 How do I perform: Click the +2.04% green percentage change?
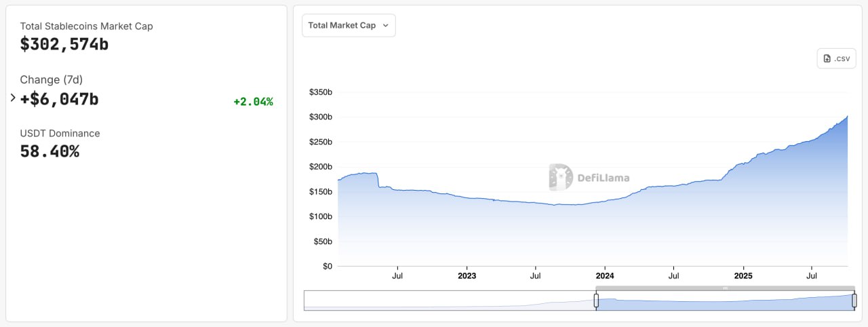tap(253, 102)
